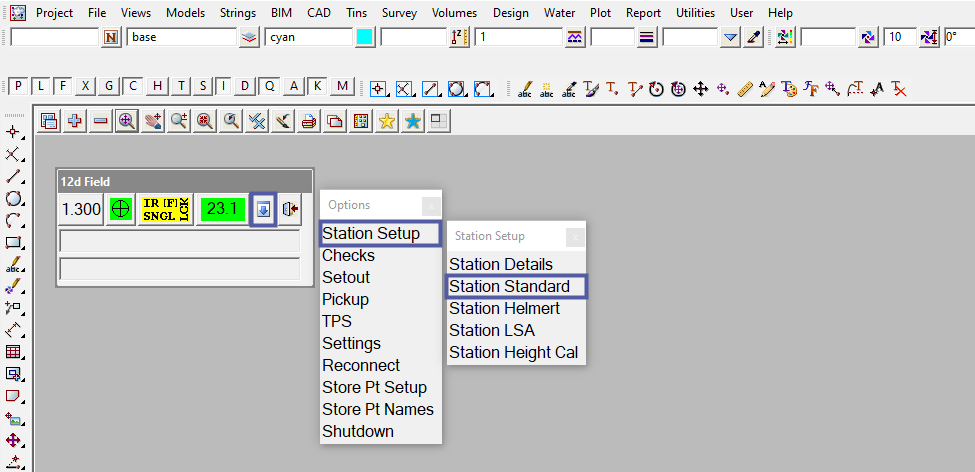Toggle the G snap letter button
The height and width of the screenshot is (472, 975).
109,86
